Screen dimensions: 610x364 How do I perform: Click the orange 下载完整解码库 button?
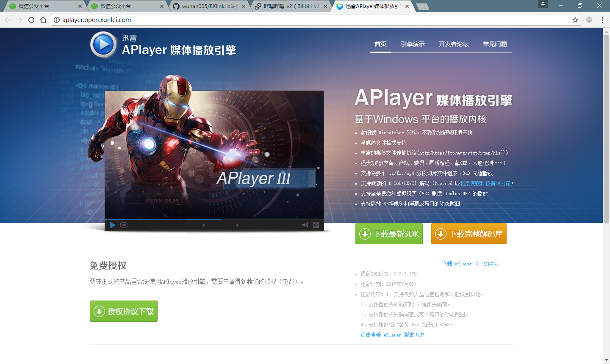coord(469,234)
